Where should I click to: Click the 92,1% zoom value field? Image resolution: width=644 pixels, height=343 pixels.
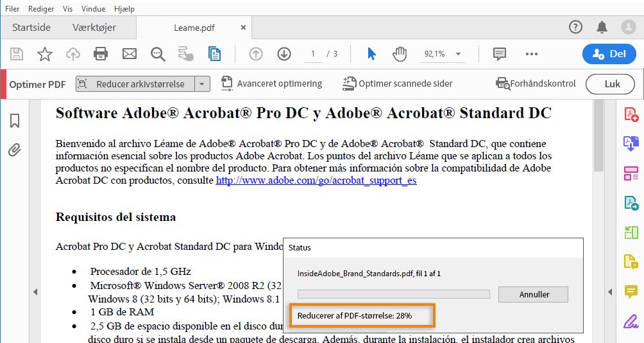tap(434, 54)
